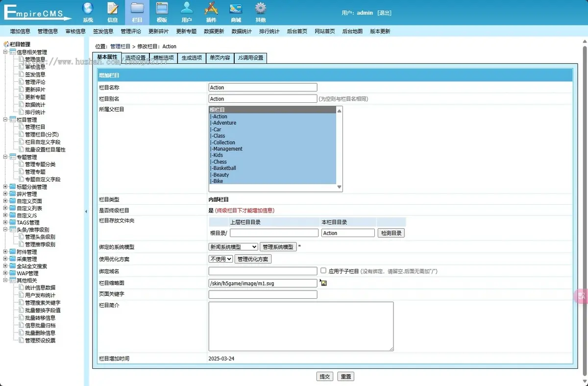
Task: Open the 新闻系统模型 dropdown
Action: [x=233, y=247]
